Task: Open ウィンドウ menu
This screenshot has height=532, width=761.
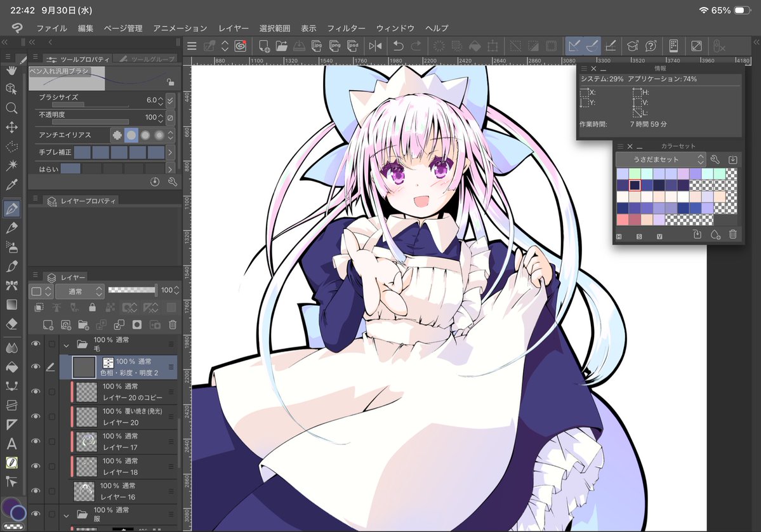Action: [395, 28]
